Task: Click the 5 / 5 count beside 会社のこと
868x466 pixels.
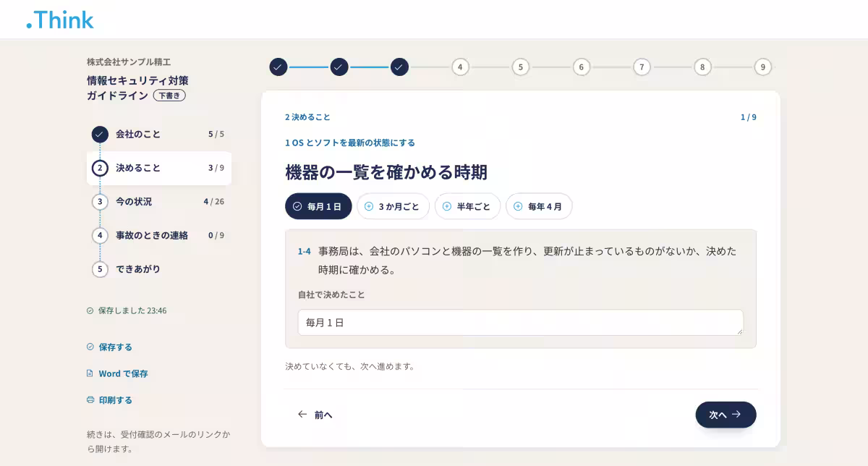Action: click(216, 135)
